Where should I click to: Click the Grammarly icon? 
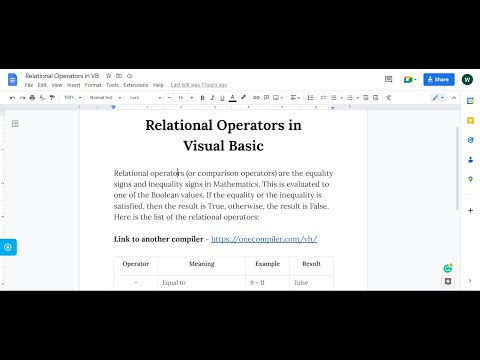448,268
